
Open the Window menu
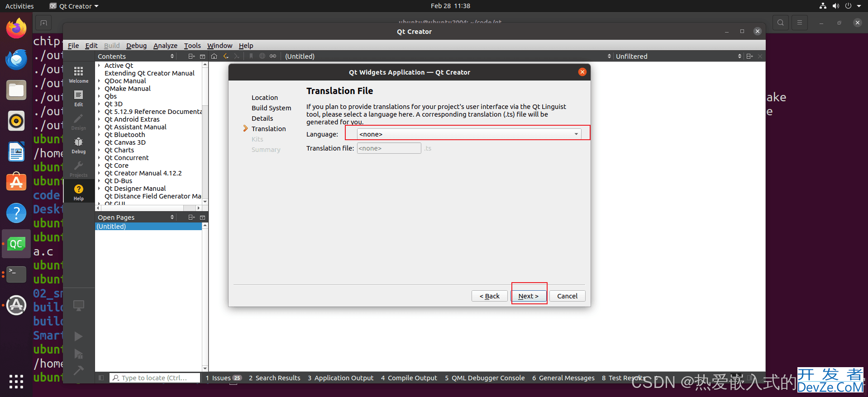point(219,46)
